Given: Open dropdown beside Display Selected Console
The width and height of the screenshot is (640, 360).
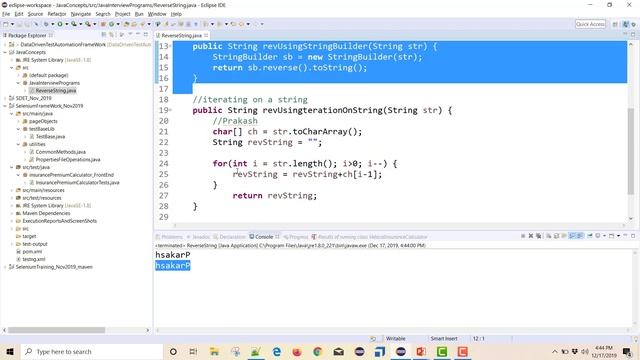Looking at the screenshot, I should point(604,236).
